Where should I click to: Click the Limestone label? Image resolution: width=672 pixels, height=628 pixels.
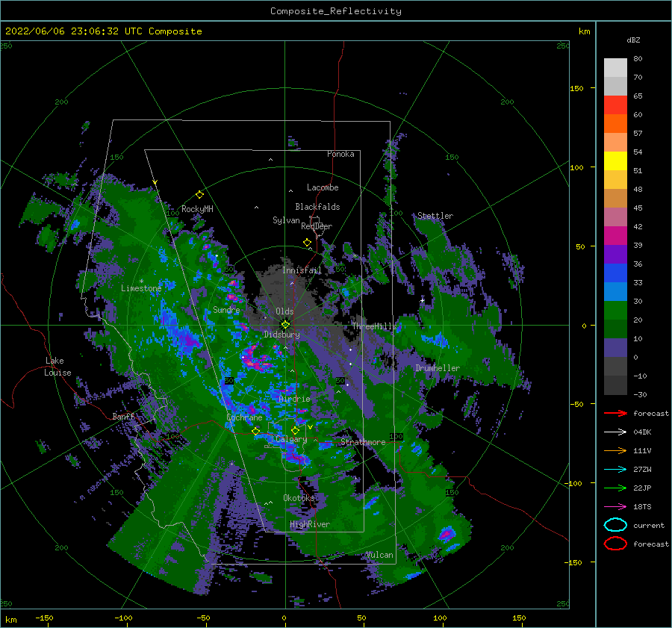[141, 288]
